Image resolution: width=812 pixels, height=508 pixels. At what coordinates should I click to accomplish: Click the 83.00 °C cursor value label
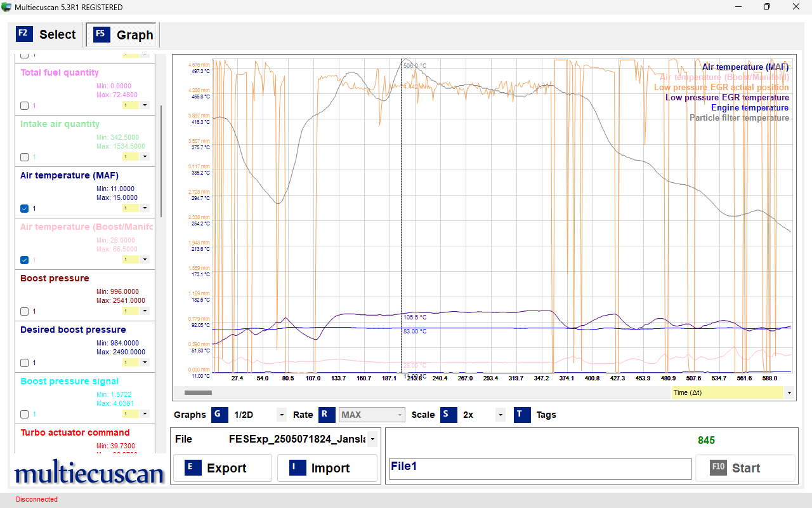pyautogui.click(x=415, y=331)
